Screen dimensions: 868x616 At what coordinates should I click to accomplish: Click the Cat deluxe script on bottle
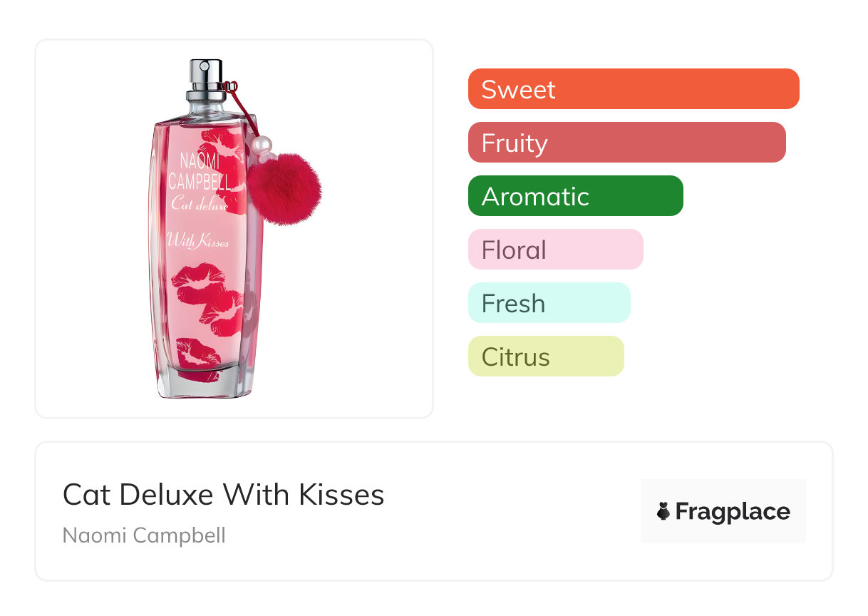pyautogui.click(x=200, y=205)
